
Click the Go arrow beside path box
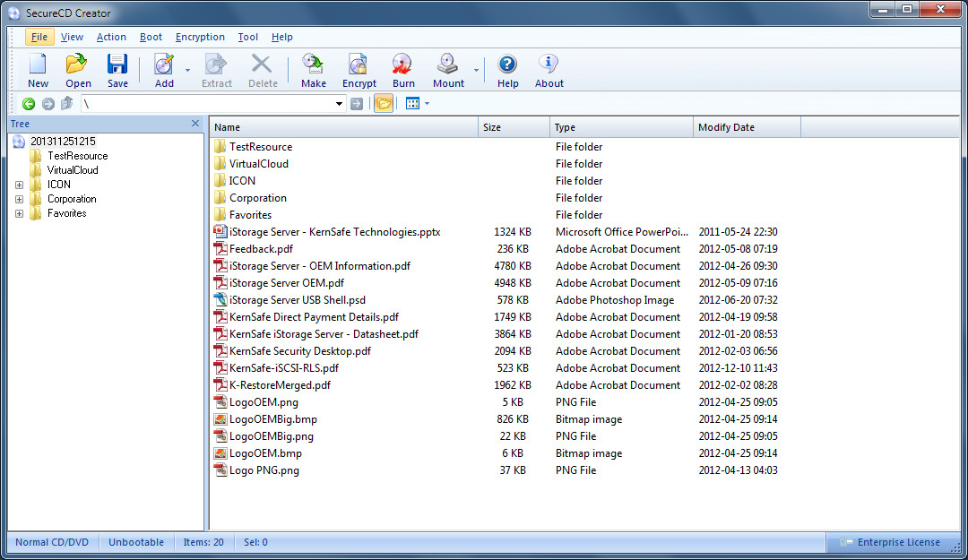pos(357,104)
